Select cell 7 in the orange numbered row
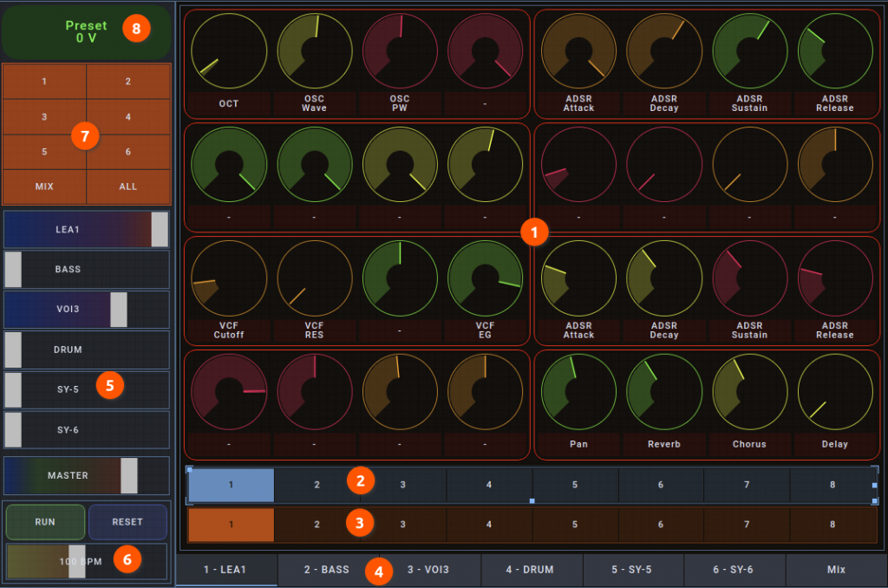Viewport: 888px width, 588px height. tap(747, 525)
